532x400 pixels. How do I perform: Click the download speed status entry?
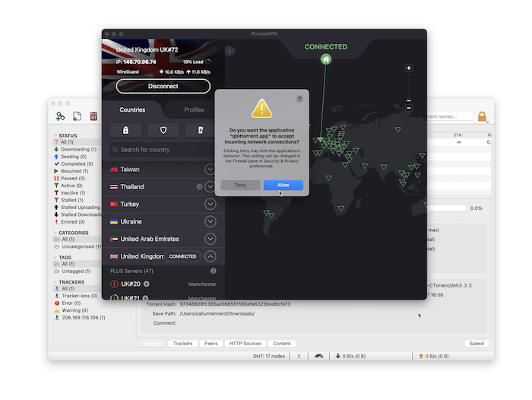[x=350, y=356]
